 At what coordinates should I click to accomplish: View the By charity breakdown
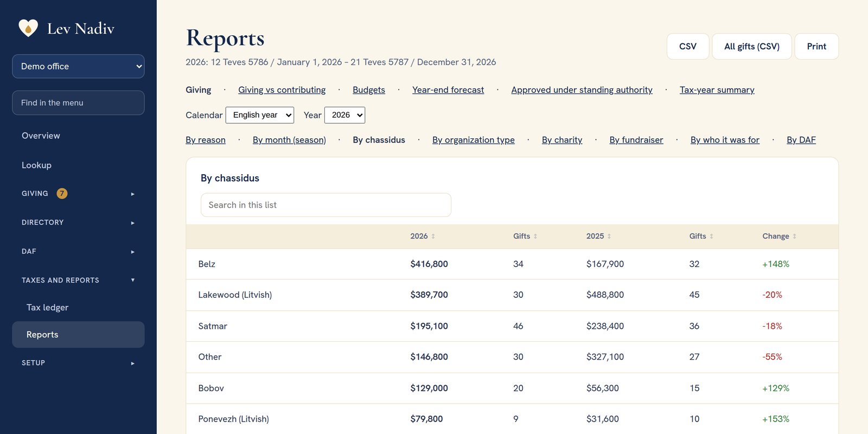(562, 140)
